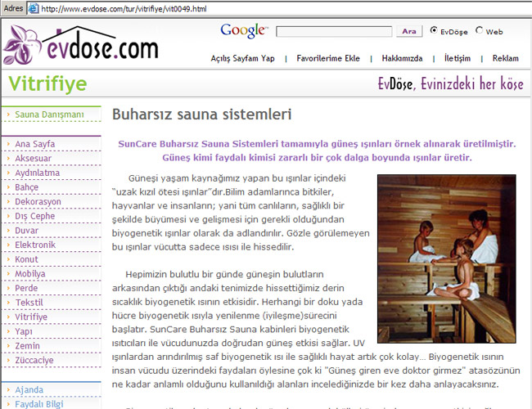Select the Aydınlatma sidebar category
The image size is (532, 409).
[x=42, y=173]
